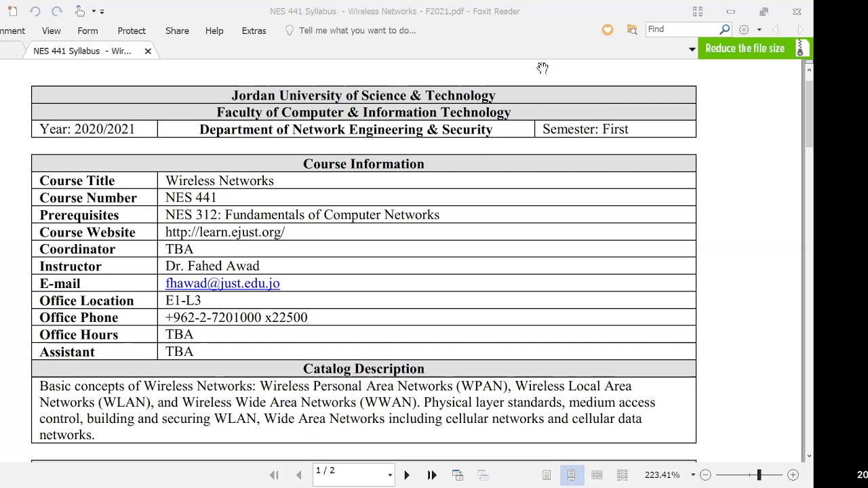
Task: Click the Redo arrow icon
Action: pos(57,11)
